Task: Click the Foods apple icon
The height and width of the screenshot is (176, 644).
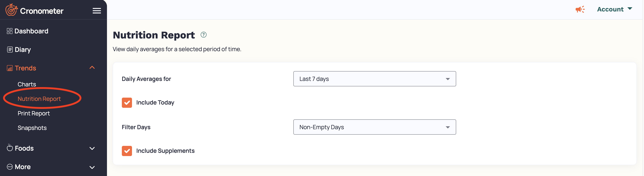Action: (x=9, y=148)
